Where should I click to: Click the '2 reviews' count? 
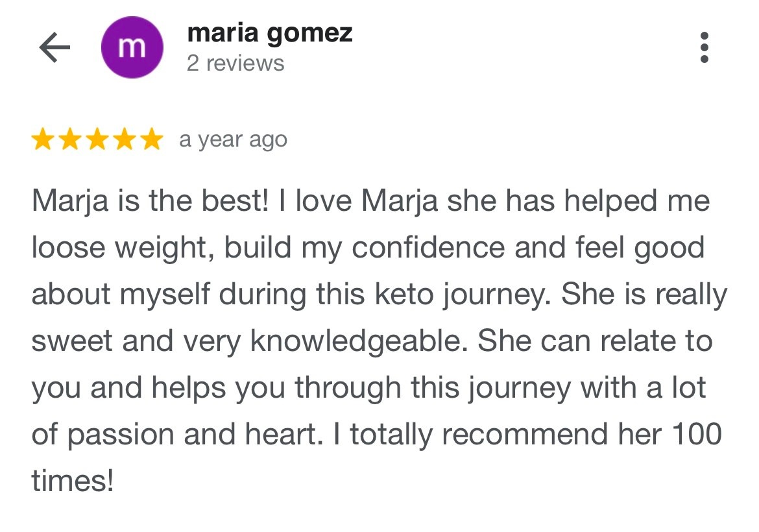tap(235, 64)
